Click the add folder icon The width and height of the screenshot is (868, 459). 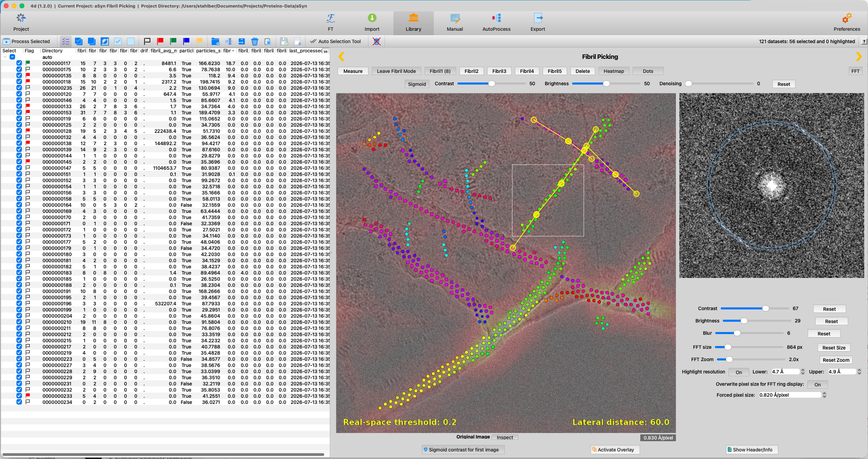(x=215, y=41)
